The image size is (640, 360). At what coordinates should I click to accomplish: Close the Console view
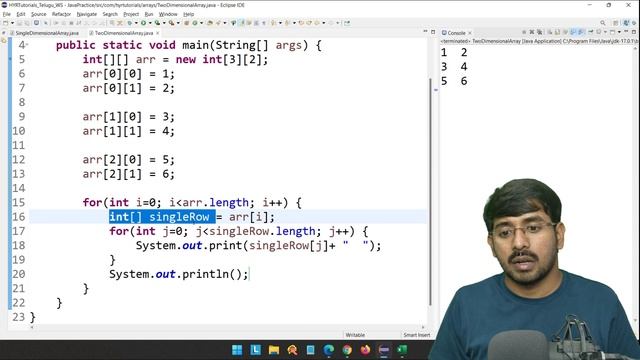click(x=470, y=33)
